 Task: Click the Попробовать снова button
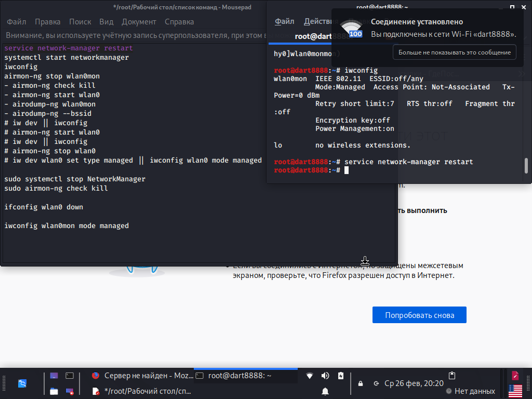419,315
